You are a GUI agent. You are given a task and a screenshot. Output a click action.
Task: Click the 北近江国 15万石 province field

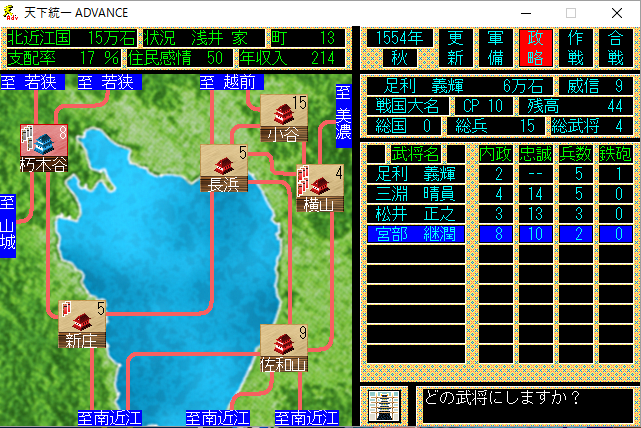(72, 38)
